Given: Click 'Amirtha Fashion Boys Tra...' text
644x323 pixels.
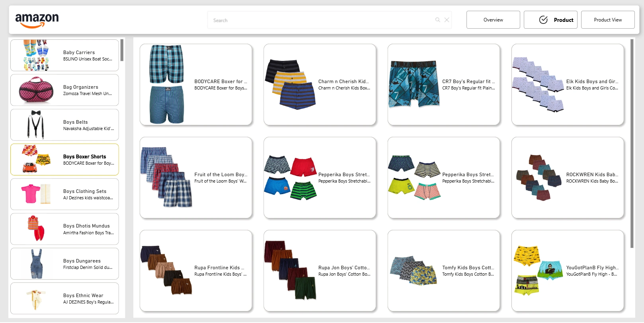Looking at the screenshot, I should point(88,233).
